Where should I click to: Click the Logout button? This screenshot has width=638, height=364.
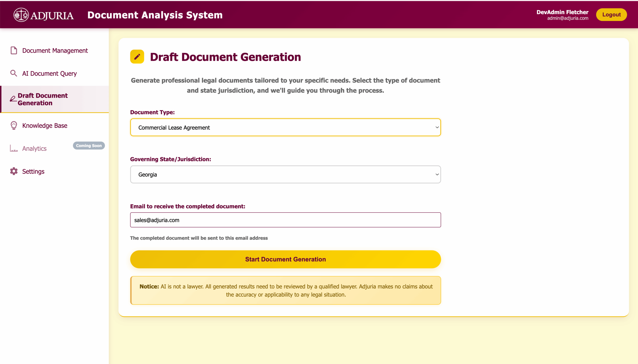point(611,14)
